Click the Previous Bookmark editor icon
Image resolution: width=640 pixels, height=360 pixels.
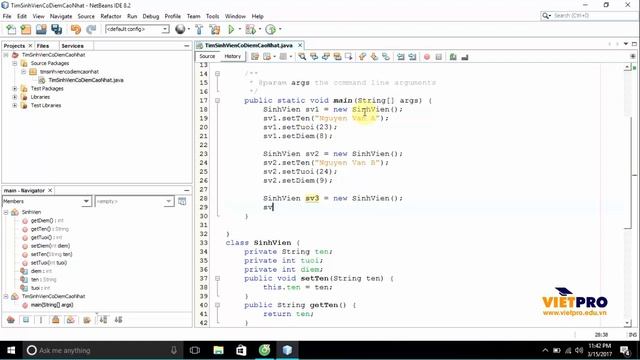pos(362,57)
